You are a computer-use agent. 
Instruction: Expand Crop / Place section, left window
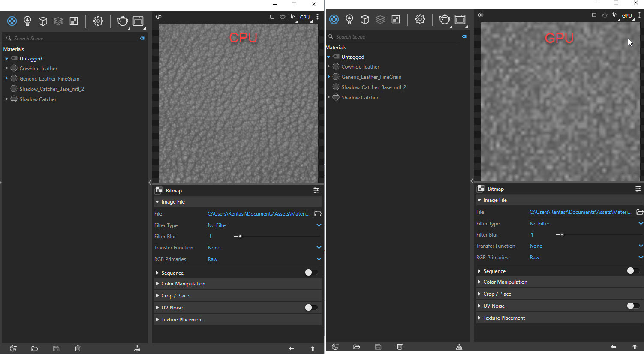(x=238, y=296)
